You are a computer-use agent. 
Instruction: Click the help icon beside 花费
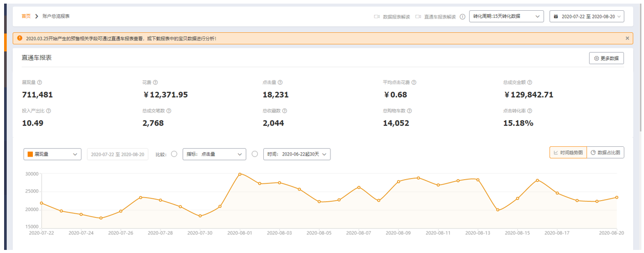point(155,82)
